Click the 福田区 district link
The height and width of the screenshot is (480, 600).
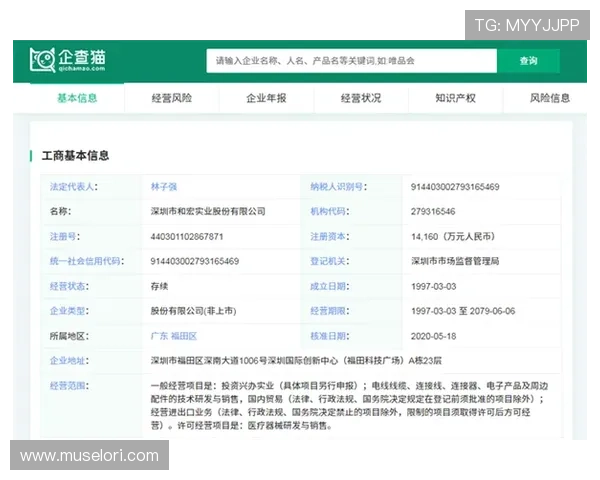(184, 336)
